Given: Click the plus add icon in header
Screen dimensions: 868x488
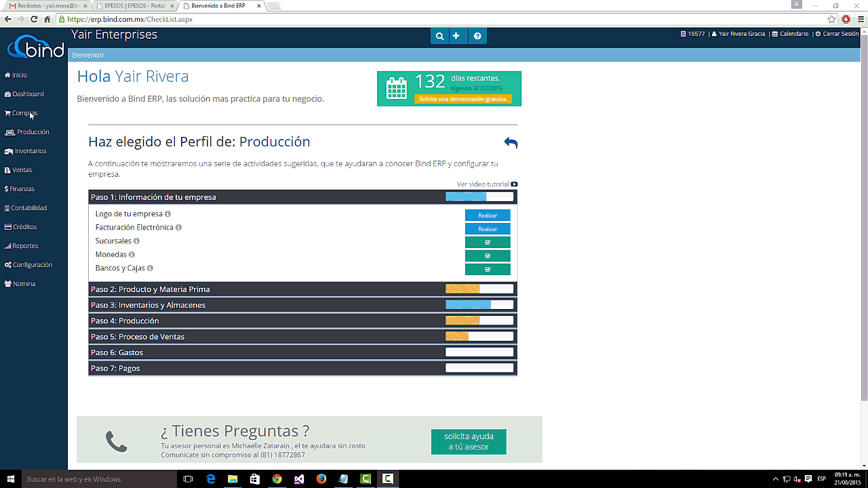Looking at the screenshot, I should click(x=456, y=36).
